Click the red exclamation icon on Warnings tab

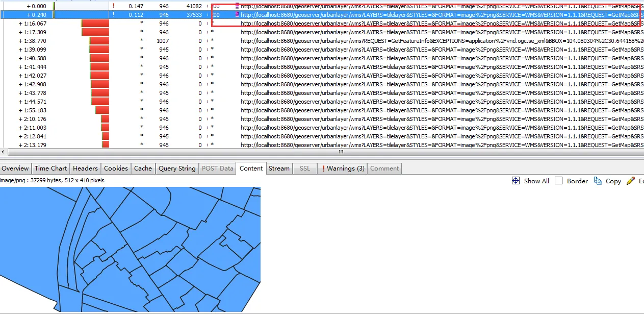323,168
